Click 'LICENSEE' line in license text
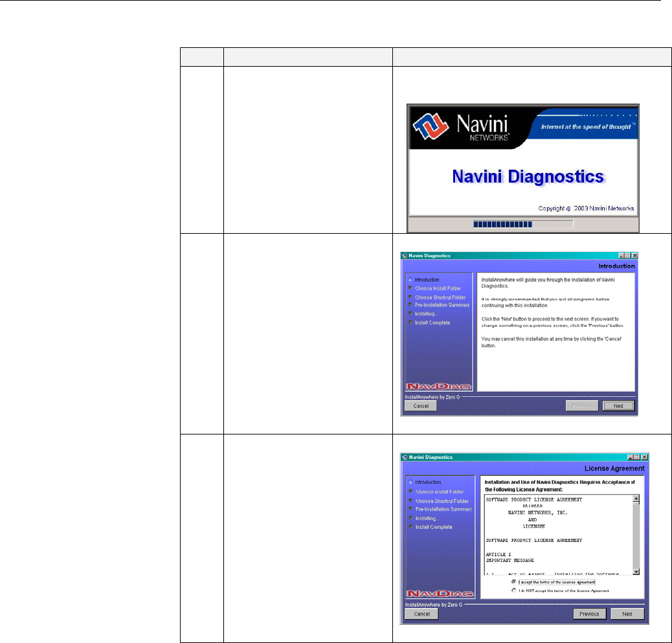This screenshot has height=643, width=672. [x=533, y=526]
